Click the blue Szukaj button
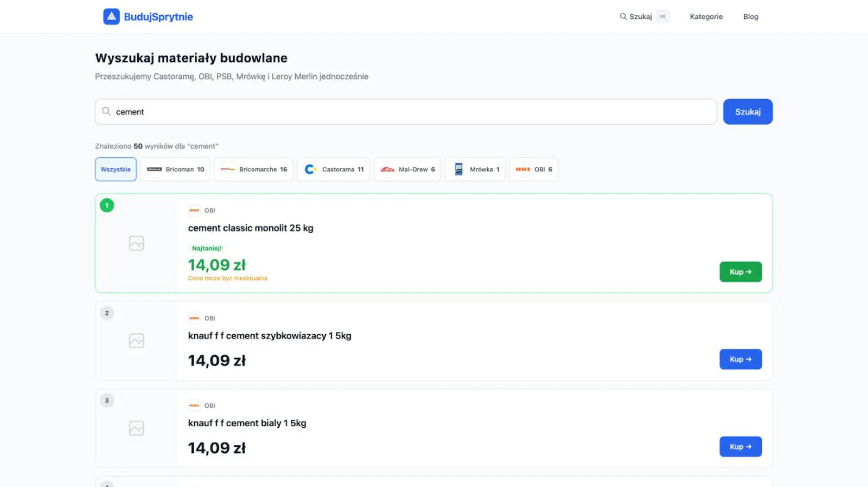Viewport: 868px width, 487px height. pyautogui.click(x=748, y=112)
